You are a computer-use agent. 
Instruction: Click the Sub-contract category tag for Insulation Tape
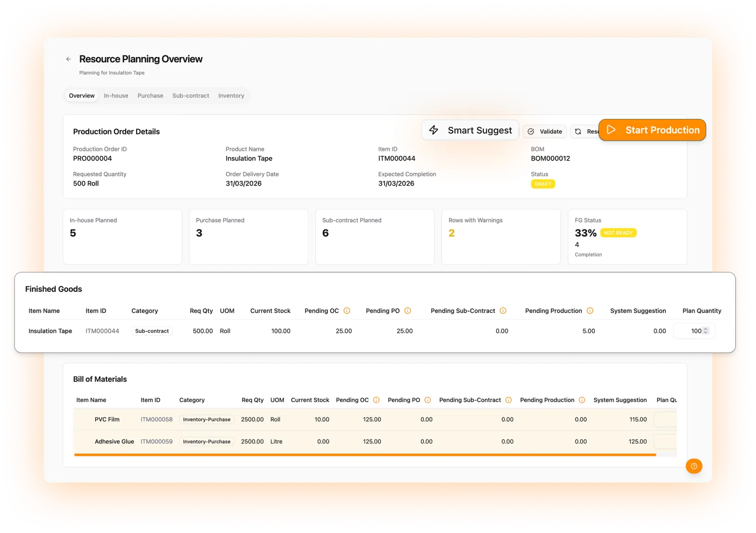click(152, 331)
